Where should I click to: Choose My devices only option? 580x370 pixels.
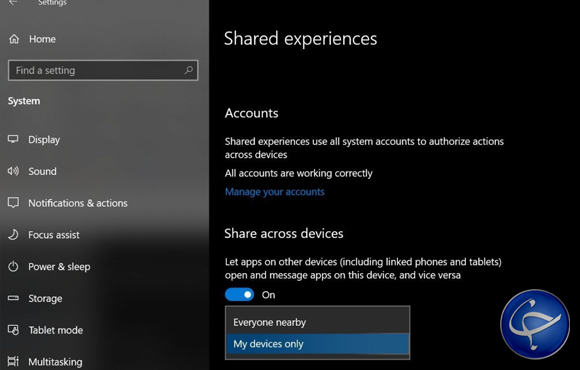click(317, 344)
